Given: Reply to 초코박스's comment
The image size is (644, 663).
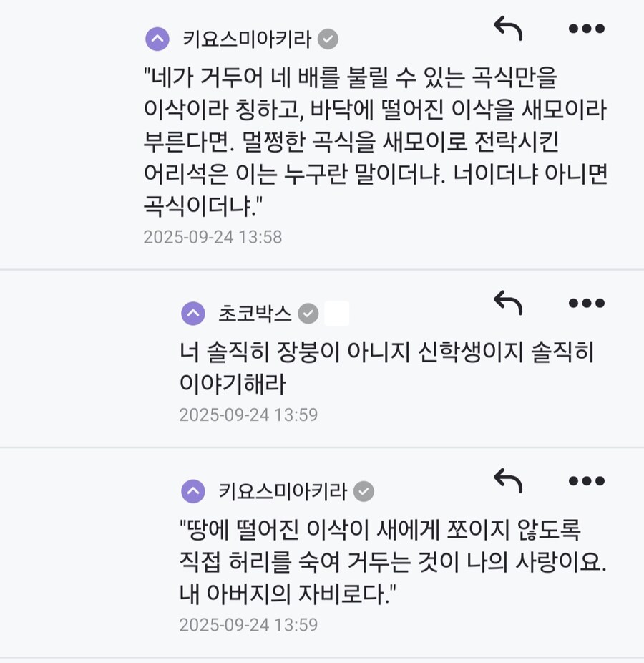Looking at the screenshot, I should (x=508, y=303).
